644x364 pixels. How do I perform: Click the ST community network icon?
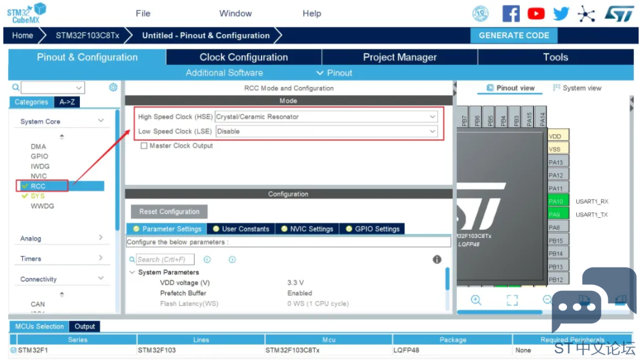click(586, 14)
